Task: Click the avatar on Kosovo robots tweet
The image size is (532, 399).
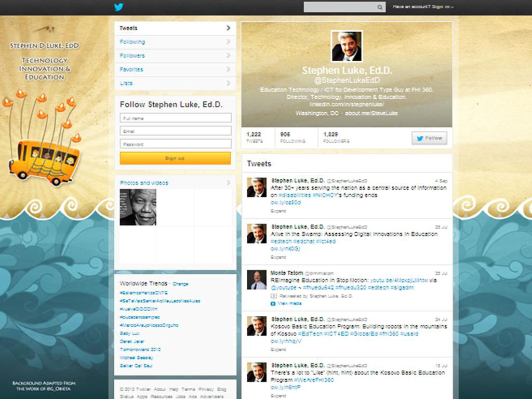Action: [257, 326]
